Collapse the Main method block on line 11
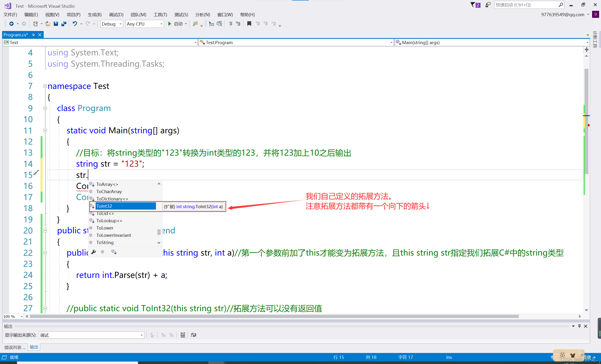Viewport: 601px width, 364px height. [x=45, y=130]
